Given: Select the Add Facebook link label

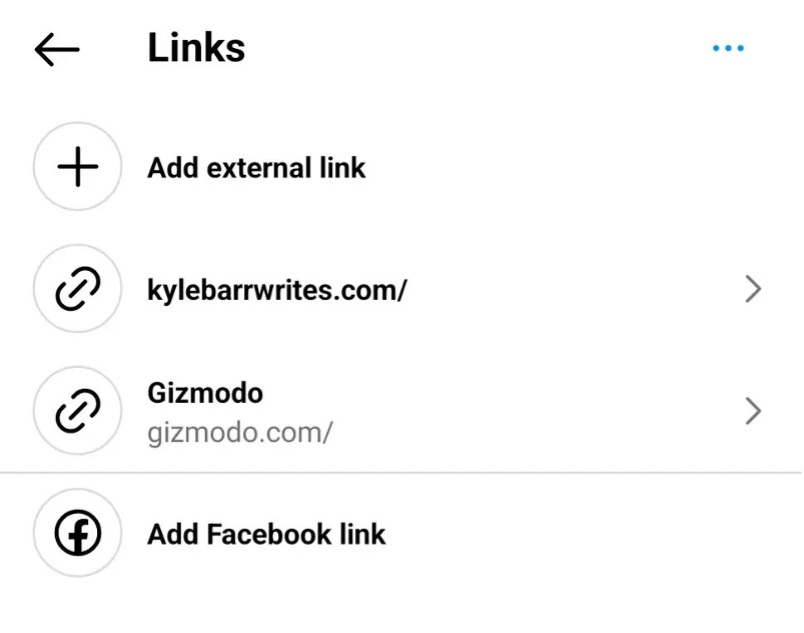Looking at the screenshot, I should (266, 534).
